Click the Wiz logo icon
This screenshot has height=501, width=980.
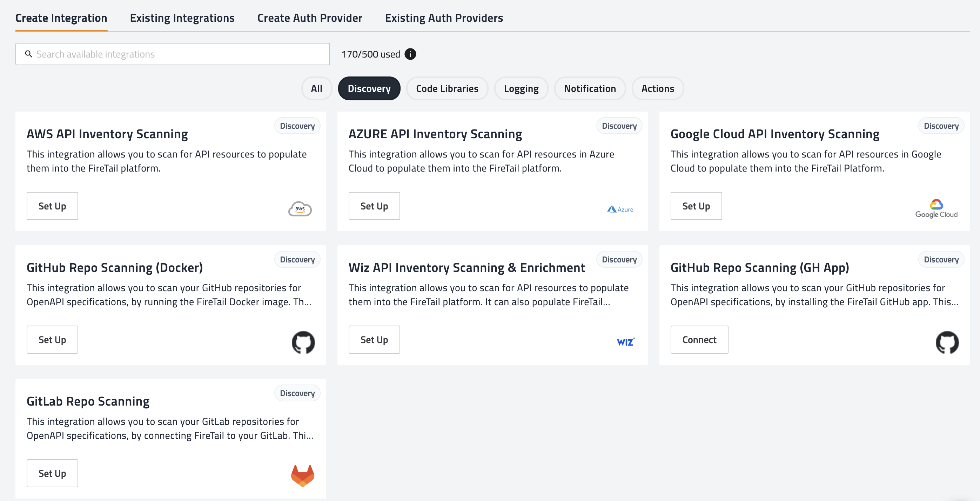click(625, 342)
